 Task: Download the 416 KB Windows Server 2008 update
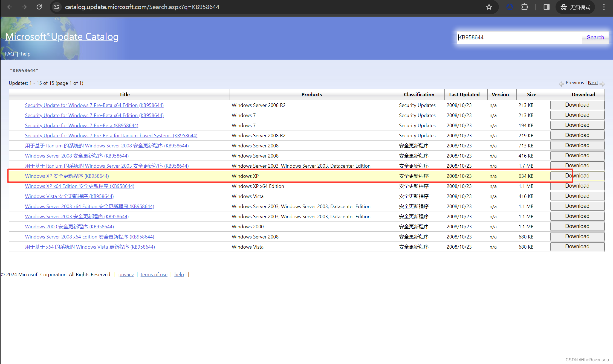tap(577, 156)
